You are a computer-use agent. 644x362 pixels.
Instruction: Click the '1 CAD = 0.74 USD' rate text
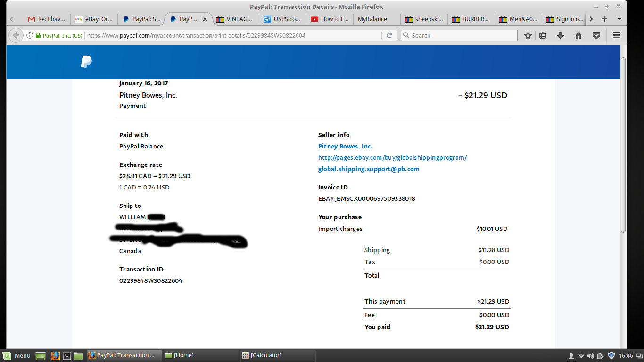[144, 187]
